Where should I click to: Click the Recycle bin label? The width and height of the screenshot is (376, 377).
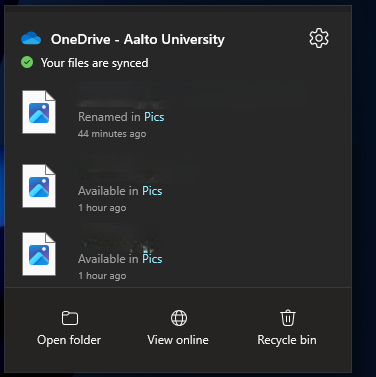click(287, 340)
